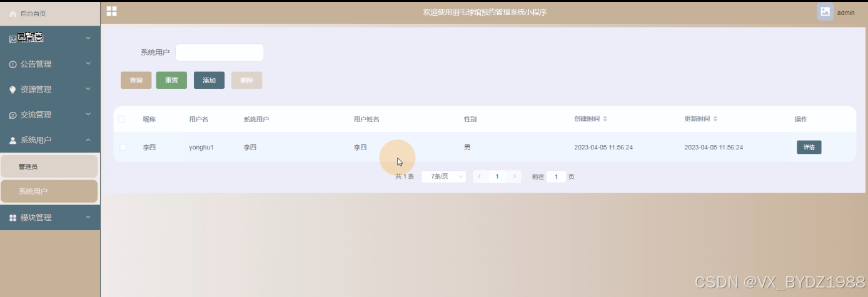This screenshot has width=868, height=297.
Task: Click the 操作 column header
Action: [801, 119]
